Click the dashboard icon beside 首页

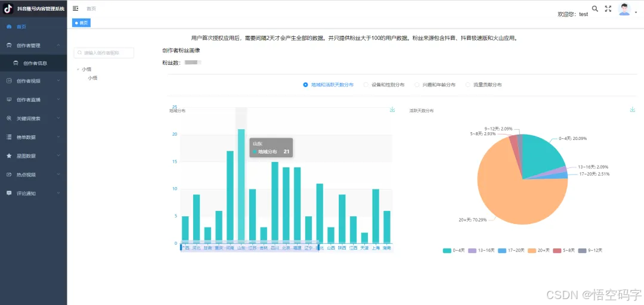[9, 27]
